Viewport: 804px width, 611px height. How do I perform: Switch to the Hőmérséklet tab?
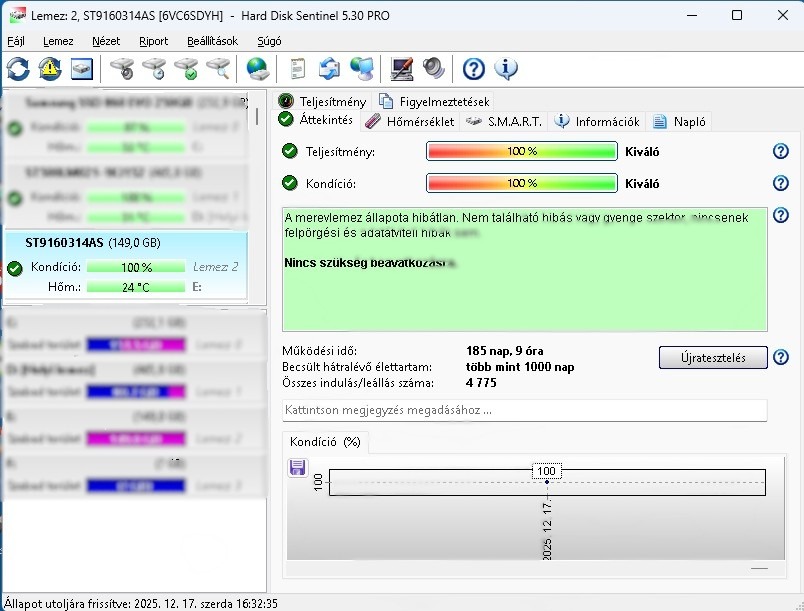[x=410, y=121]
